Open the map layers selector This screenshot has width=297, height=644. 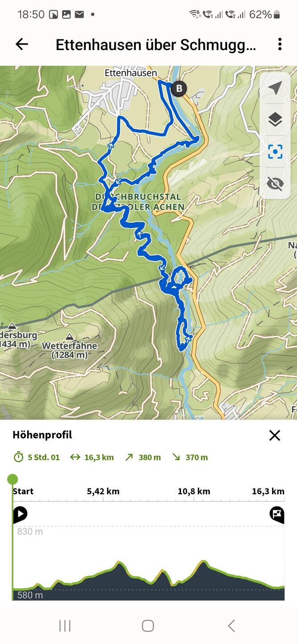(x=275, y=119)
